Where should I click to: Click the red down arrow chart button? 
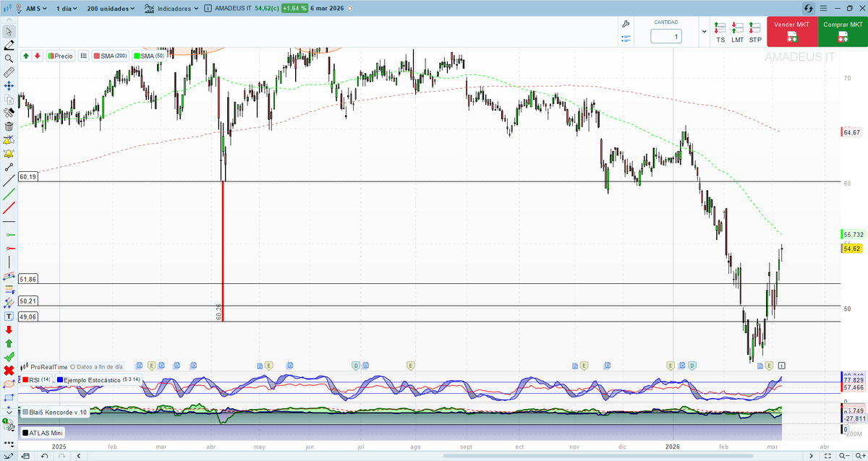(x=36, y=56)
